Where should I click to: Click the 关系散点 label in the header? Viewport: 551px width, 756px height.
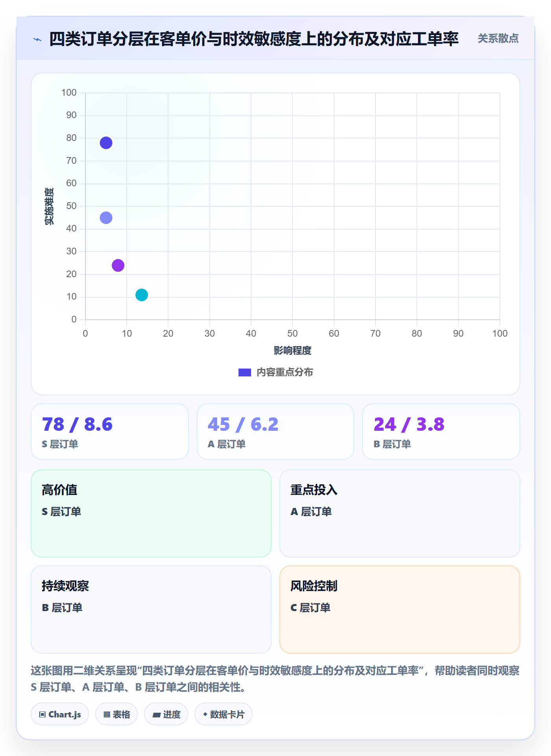pyautogui.click(x=498, y=39)
